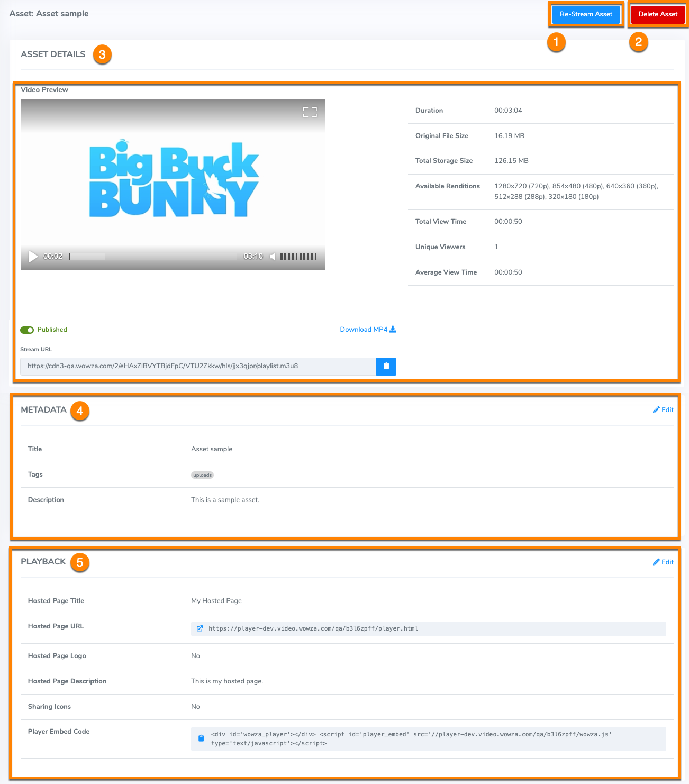Viewport: 689px width, 784px height.
Task: Click the 'Video Preview' label
Action: tap(44, 90)
